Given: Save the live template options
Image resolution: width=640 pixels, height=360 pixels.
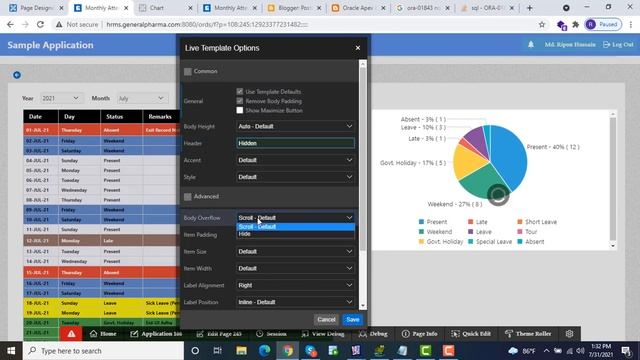Looking at the screenshot, I should tap(353, 320).
